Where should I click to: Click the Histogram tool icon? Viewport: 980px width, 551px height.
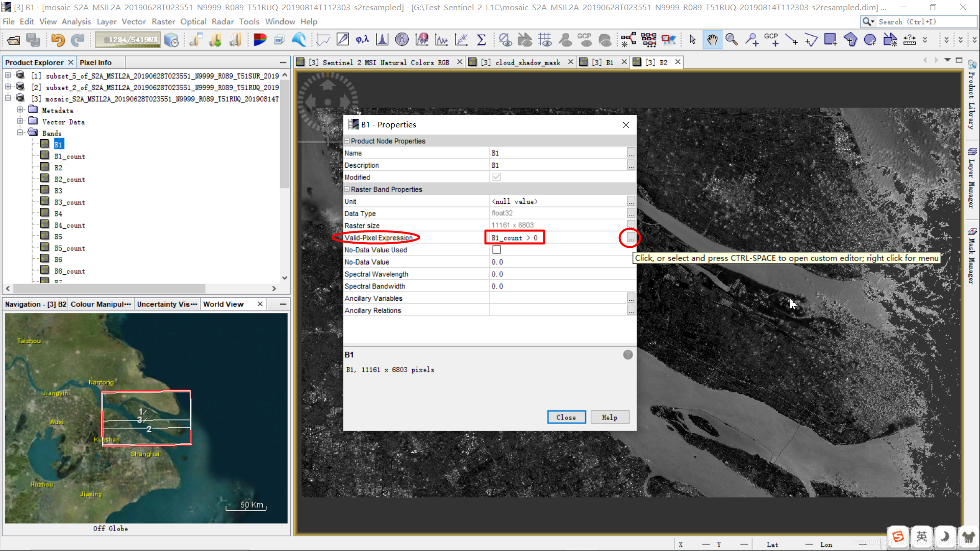point(382,39)
